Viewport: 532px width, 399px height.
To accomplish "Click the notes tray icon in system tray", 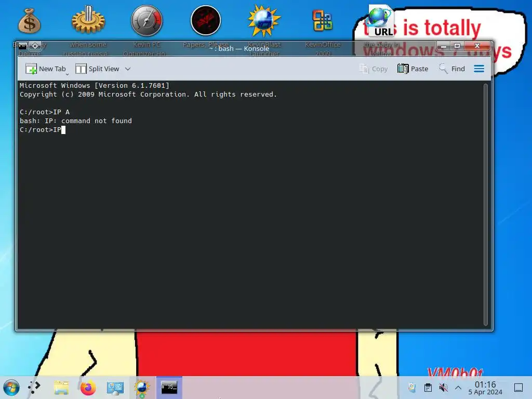I will pyautogui.click(x=412, y=388).
